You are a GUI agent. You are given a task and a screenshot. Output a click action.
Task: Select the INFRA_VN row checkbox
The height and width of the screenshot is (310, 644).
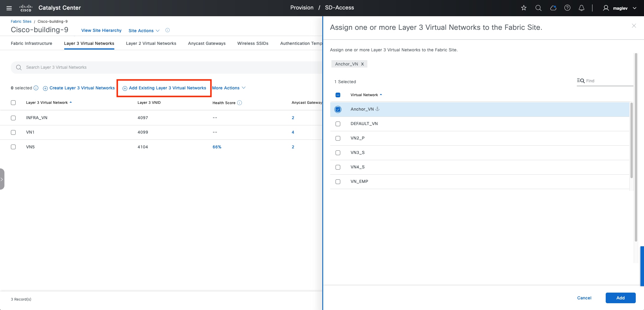point(13,118)
